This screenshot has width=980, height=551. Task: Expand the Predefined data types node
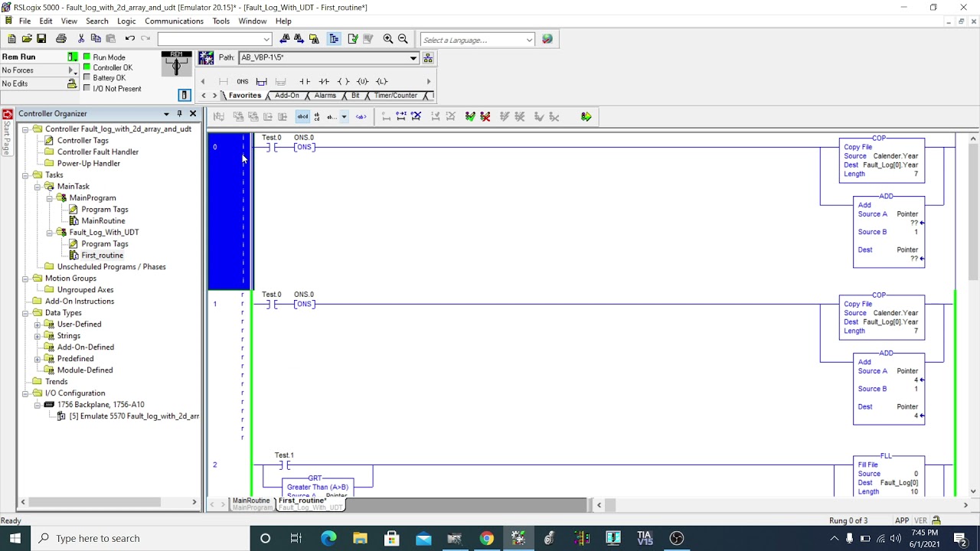point(38,359)
